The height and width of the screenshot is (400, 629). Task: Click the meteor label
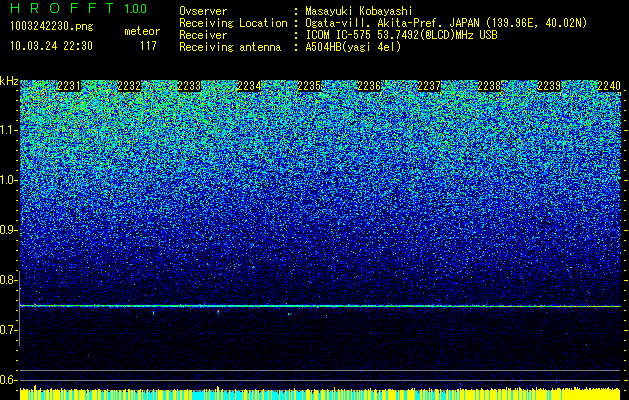tap(142, 31)
